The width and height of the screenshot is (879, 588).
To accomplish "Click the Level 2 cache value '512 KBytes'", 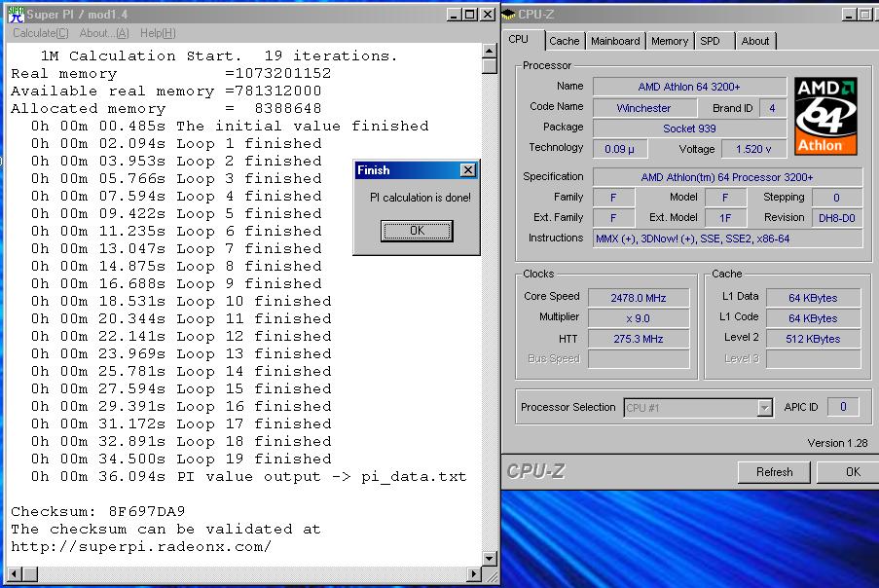I will tap(813, 339).
